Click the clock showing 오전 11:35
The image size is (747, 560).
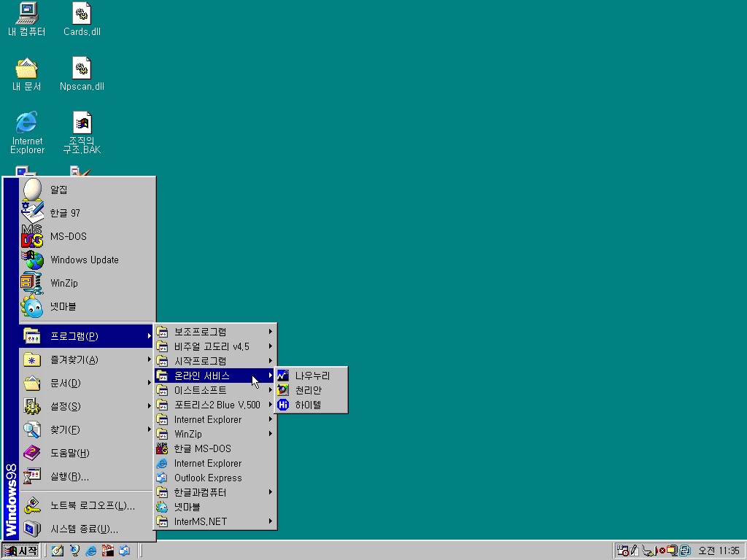[719, 551]
